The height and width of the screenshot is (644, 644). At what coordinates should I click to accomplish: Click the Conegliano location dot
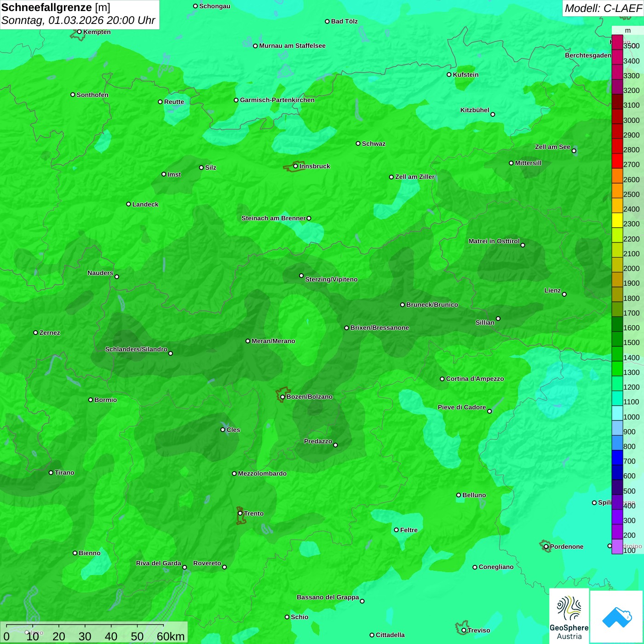pyautogui.click(x=475, y=567)
